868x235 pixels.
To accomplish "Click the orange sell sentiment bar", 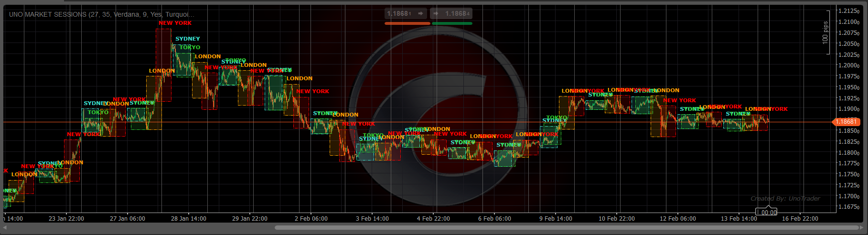I will click(407, 23).
